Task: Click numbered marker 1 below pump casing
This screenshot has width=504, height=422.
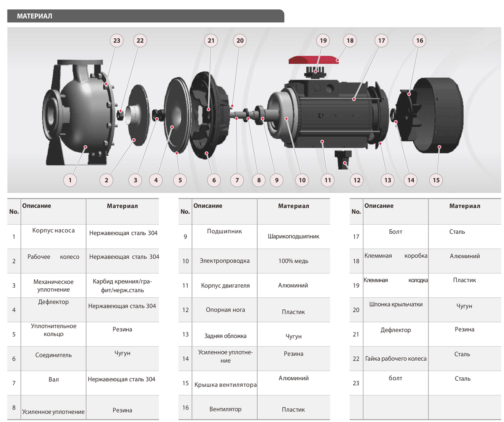Action: click(x=70, y=180)
